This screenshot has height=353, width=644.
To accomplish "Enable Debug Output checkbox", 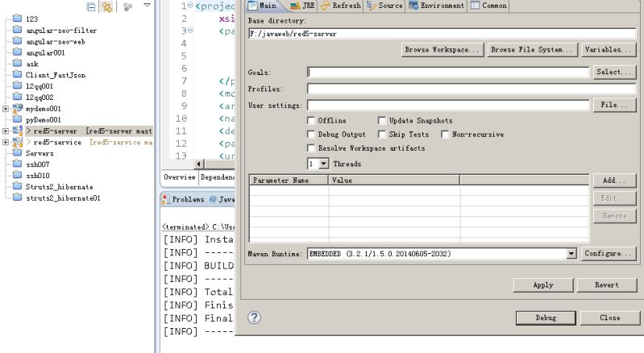I will pyautogui.click(x=311, y=135).
